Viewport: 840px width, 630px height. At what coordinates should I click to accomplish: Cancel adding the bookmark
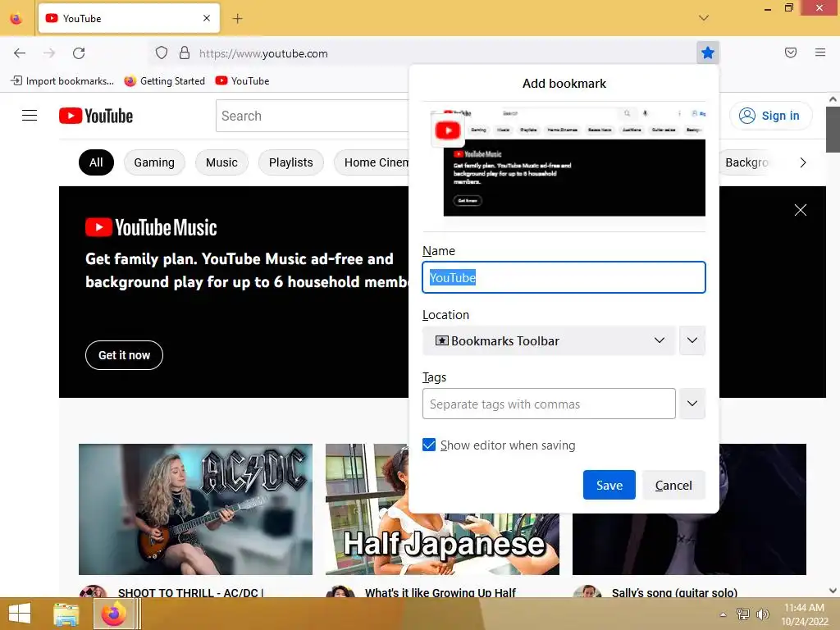tap(673, 486)
